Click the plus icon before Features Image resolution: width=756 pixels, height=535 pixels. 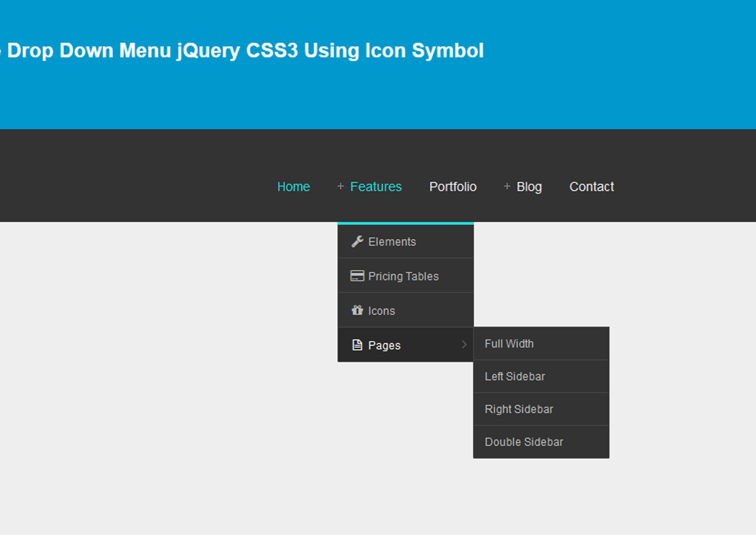point(341,186)
